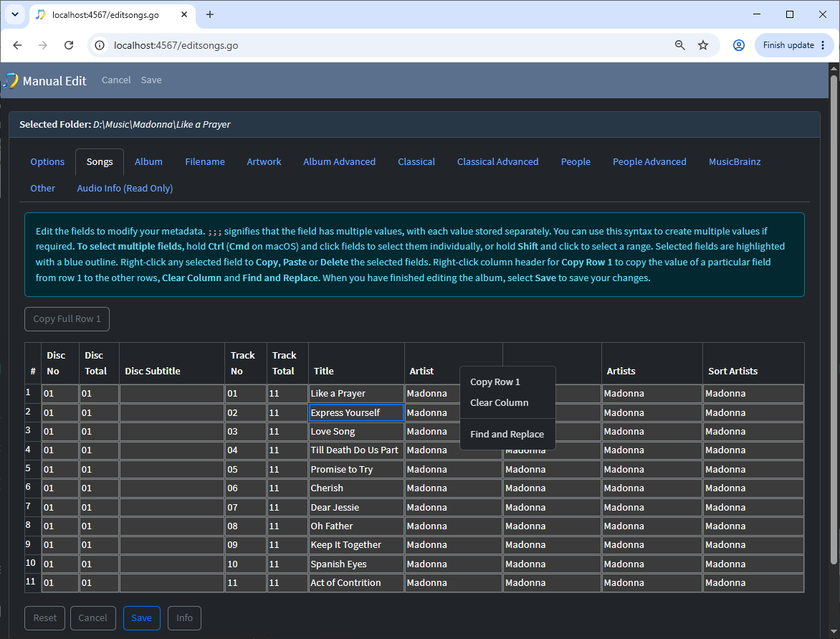Open Audio Info (Read Only) tab
Viewport: 840px width, 639px height.
pyautogui.click(x=125, y=189)
